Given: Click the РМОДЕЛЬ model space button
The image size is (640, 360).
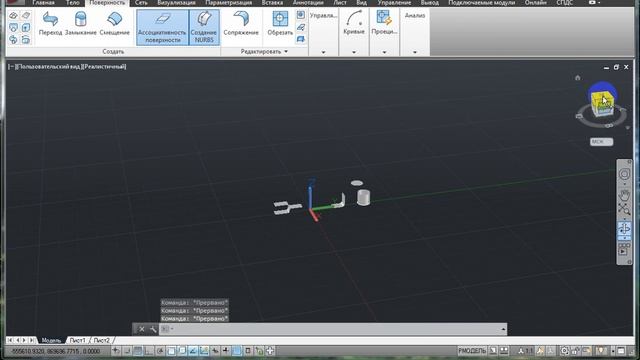Looking at the screenshot, I should (x=472, y=351).
